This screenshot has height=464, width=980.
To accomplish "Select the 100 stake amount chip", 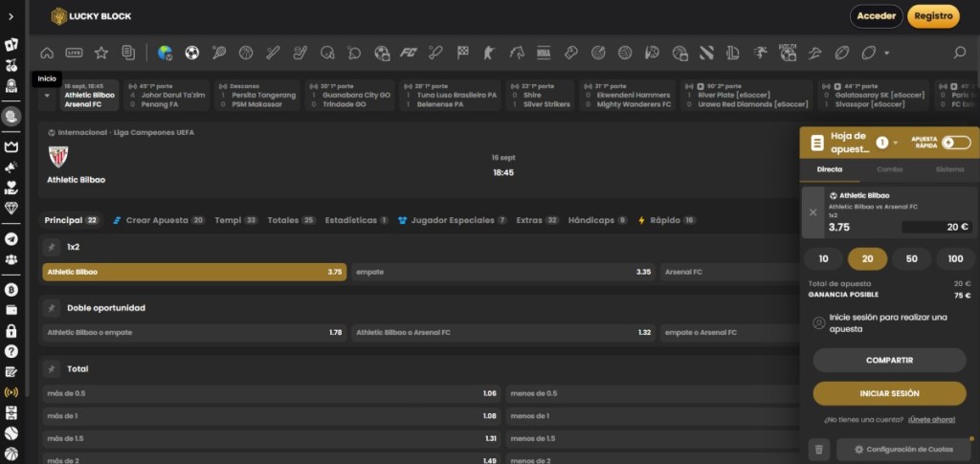I will (955, 259).
